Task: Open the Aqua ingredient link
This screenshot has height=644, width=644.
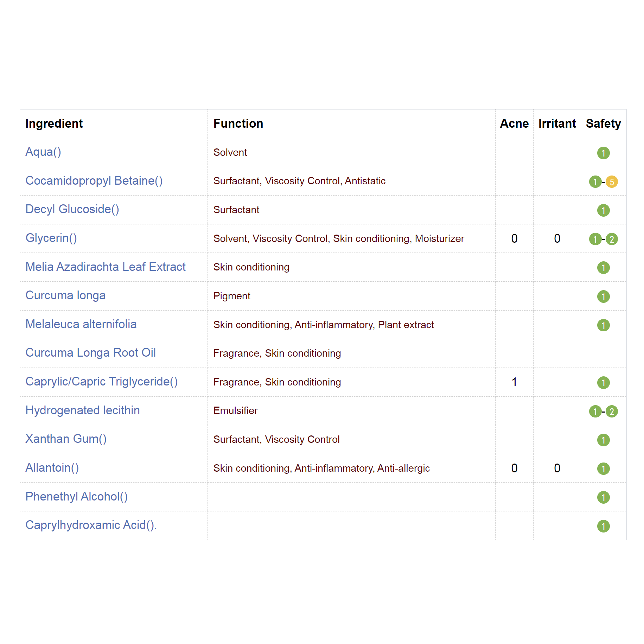Action: (43, 152)
